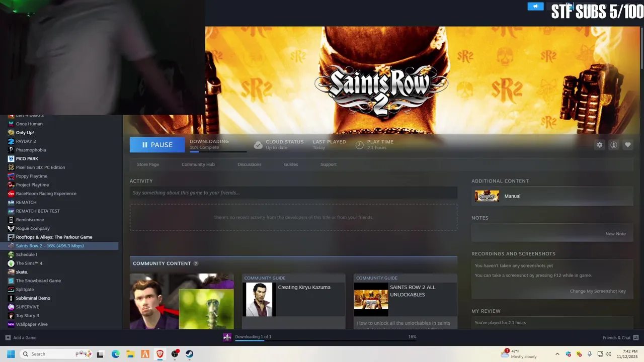Open OBS Studio from the taskbar

click(x=175, y=354)
